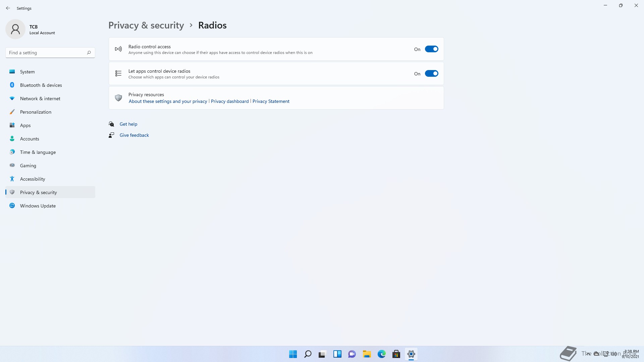Open Microsoft Store from the taskbar
This screenshot has width=644, height=362.
pos(396,354)
